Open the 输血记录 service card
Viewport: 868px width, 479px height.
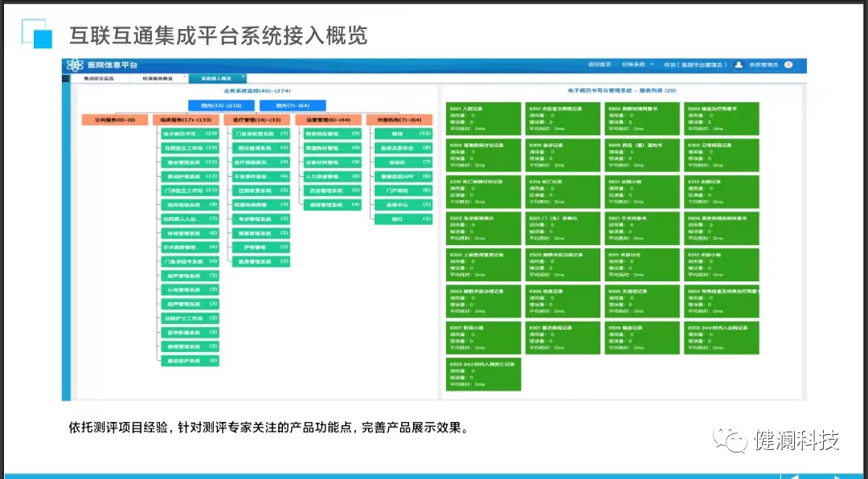pyautogui.click(x=642, y=338)
